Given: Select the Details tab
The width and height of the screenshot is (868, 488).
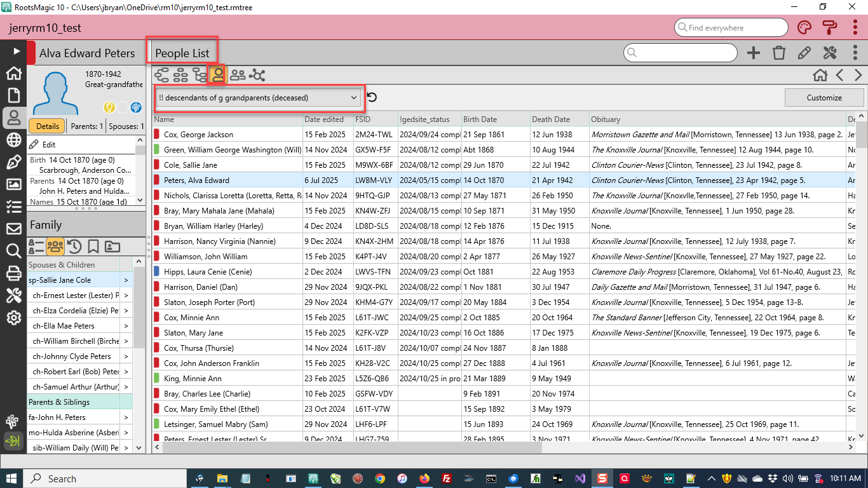Looking at the screenshot, I should 47,126.
